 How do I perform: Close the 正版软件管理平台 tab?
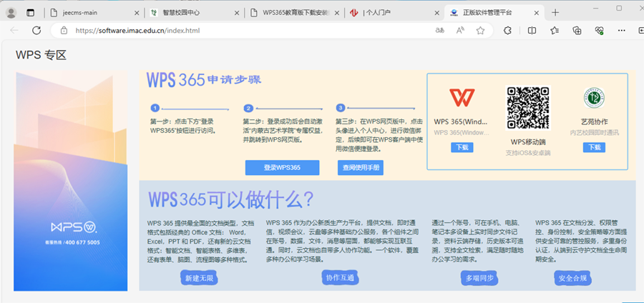(536, 13)
